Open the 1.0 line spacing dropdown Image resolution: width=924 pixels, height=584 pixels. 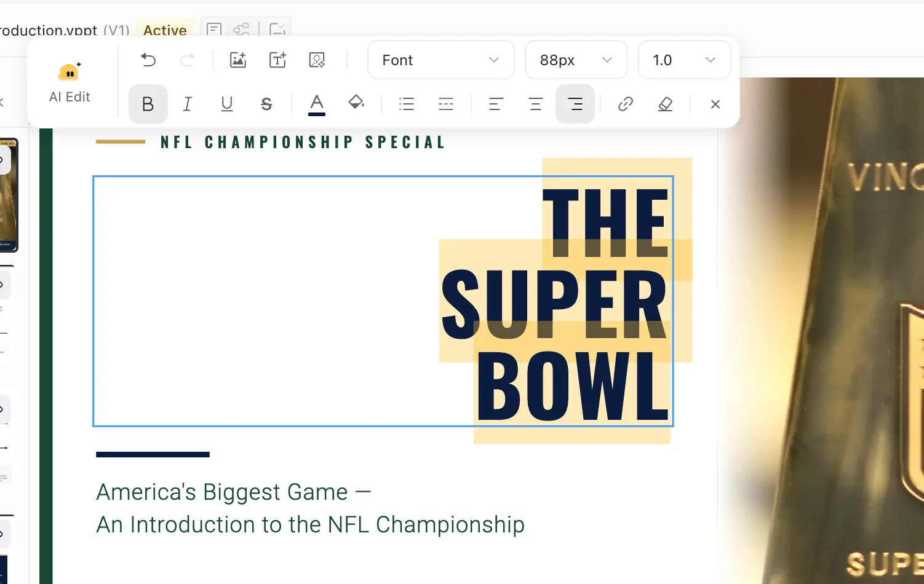click(x=685, y=60)
